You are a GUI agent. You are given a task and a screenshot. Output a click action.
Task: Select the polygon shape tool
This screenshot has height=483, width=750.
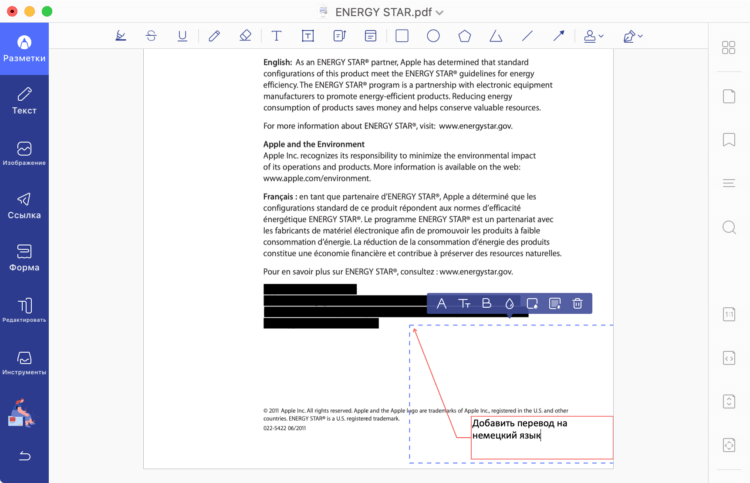pos(464,36)
